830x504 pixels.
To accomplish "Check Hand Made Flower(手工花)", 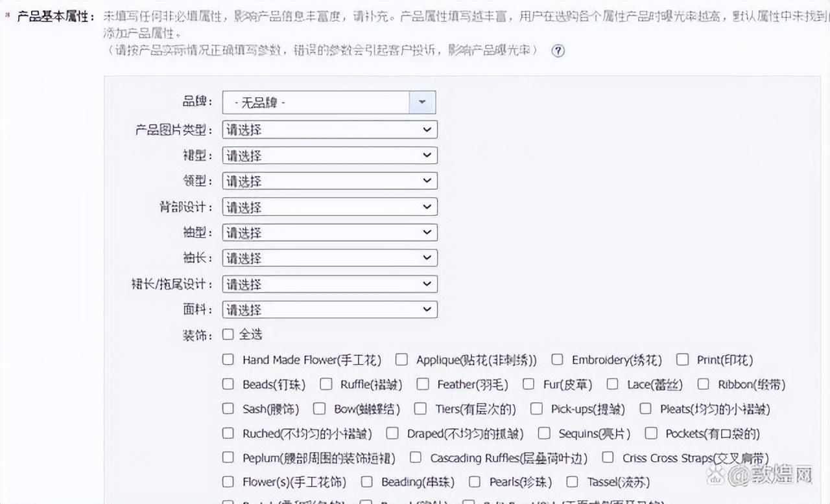I will click(228, 359).
